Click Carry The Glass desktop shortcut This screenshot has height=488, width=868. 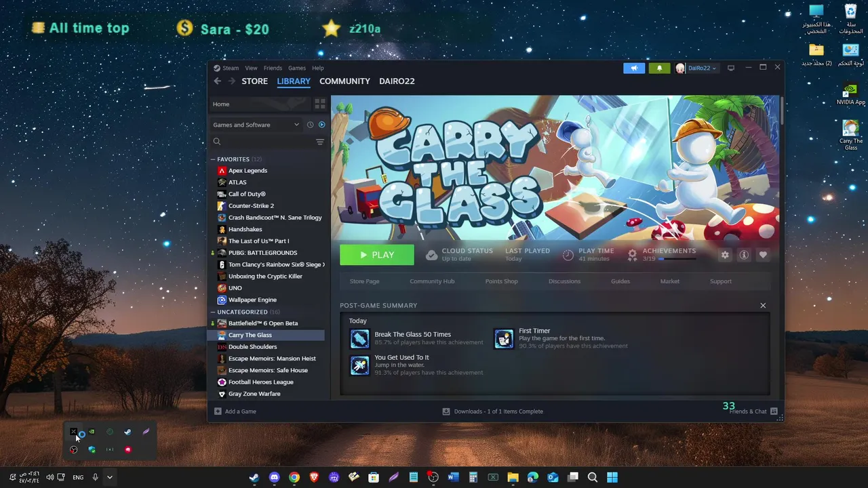[x=850, y=135]
